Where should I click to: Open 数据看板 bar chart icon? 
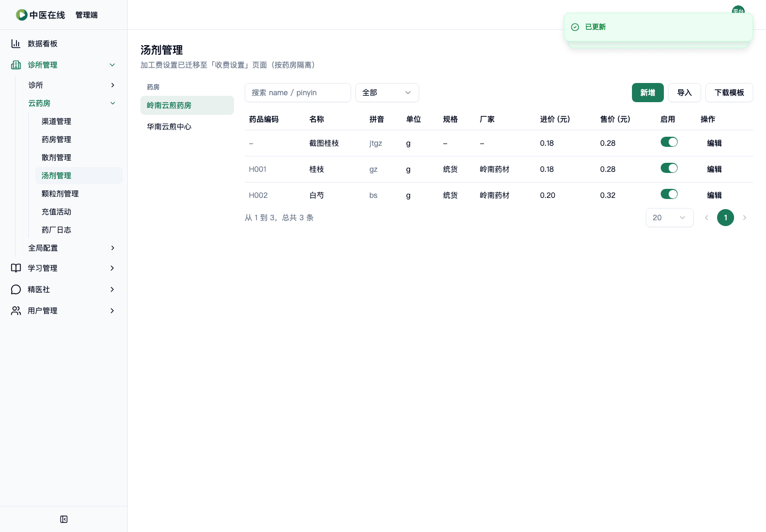coord(16,44)
